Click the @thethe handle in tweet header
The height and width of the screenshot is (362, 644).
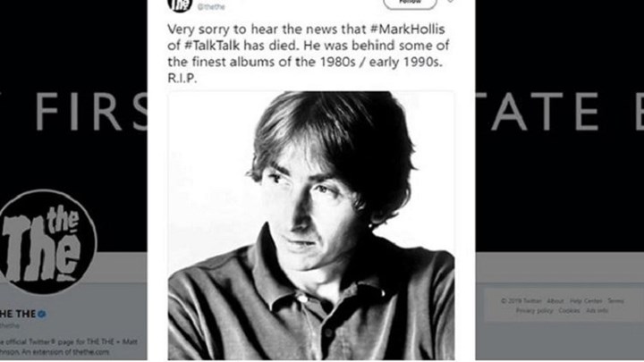click(211, 6)
